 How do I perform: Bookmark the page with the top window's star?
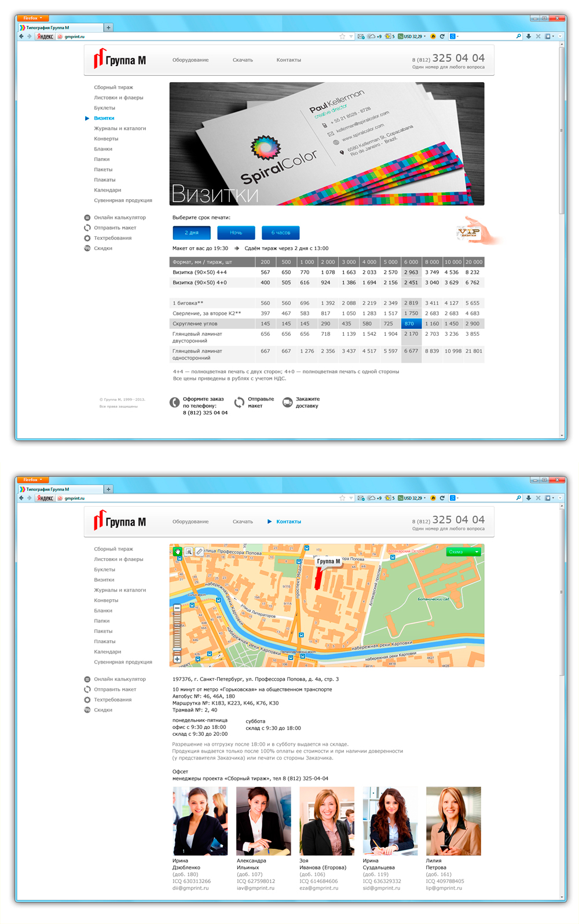[x=342, y=36]
